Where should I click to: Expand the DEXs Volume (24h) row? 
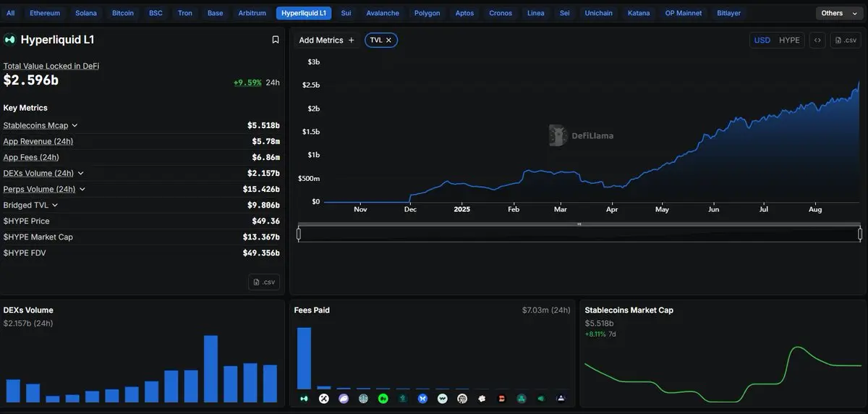[80, 174]
